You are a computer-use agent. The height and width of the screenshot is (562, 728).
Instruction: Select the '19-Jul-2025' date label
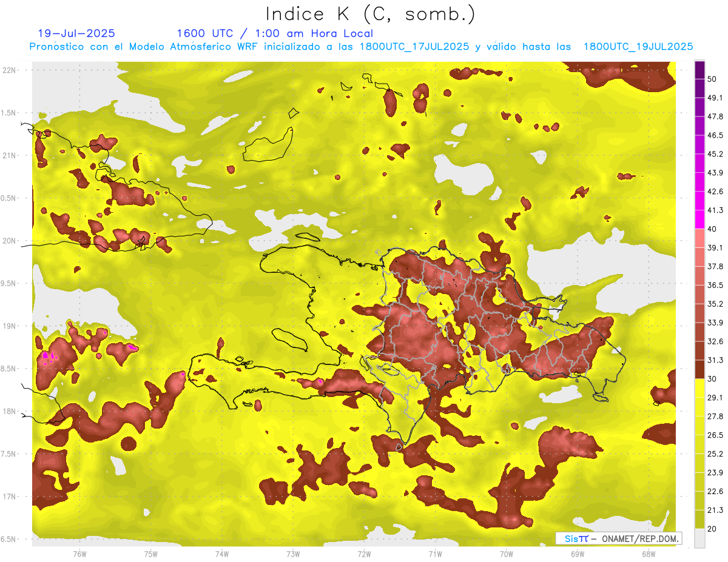76,33
